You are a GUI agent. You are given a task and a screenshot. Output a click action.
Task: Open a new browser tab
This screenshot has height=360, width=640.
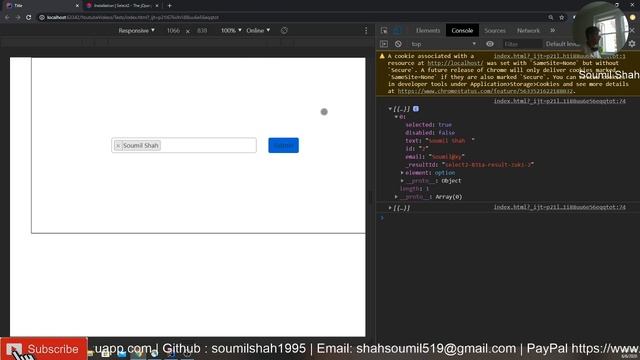pyautogui.click(x=169, y=6)
